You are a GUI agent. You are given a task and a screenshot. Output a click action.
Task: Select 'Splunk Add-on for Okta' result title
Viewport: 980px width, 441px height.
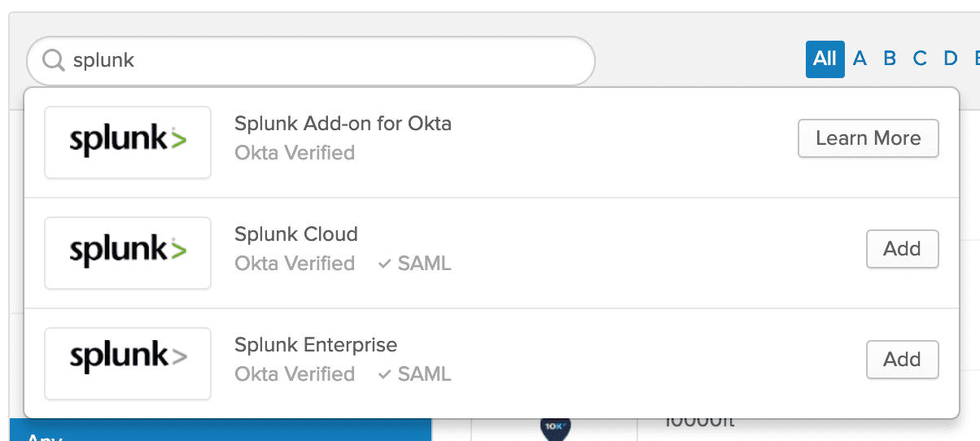(343, 124)
